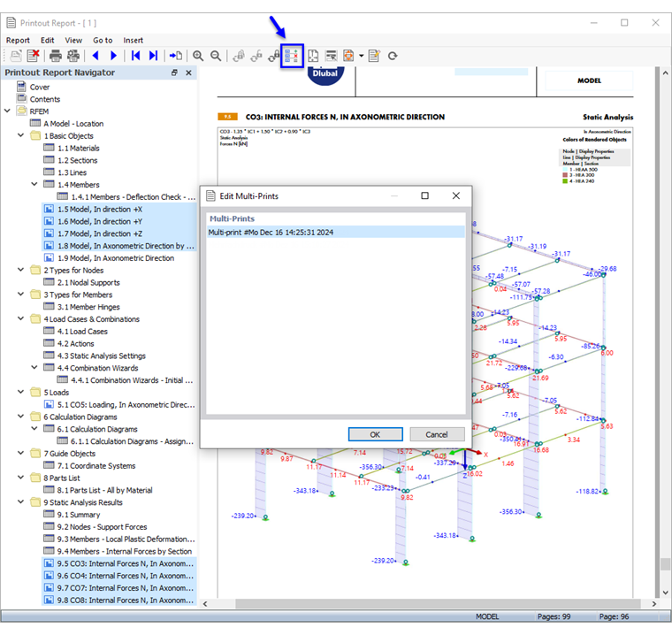The image size is (672, 635).
Task: Go to previous page with left arrow
Action: (95, 56)
